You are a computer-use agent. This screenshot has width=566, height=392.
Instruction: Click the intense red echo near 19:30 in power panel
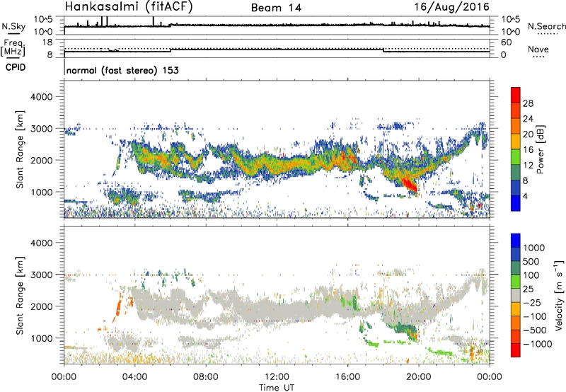pyautogui.click(x=410, y=185)
